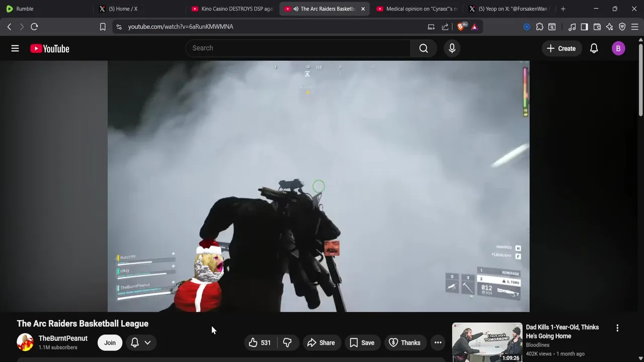This screenshot has width=644, height=362.
Task: Save the video to a playlist
Action: pyautogui.click(x=362, y=343)
